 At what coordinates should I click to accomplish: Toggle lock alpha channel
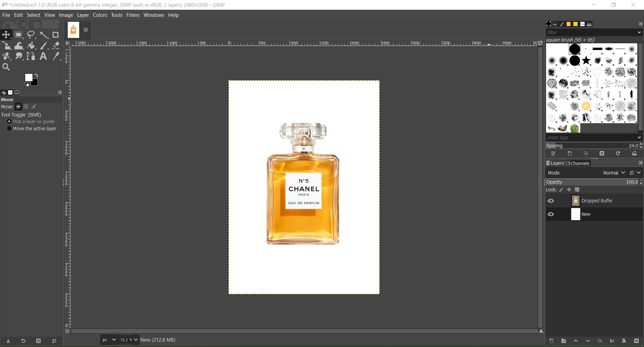coord(577,190)
